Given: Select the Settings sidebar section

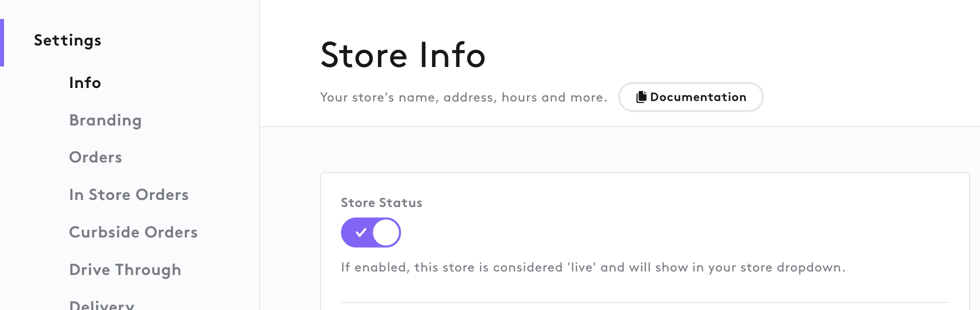Looking at the screenshot, I should [x=67, y=40].
